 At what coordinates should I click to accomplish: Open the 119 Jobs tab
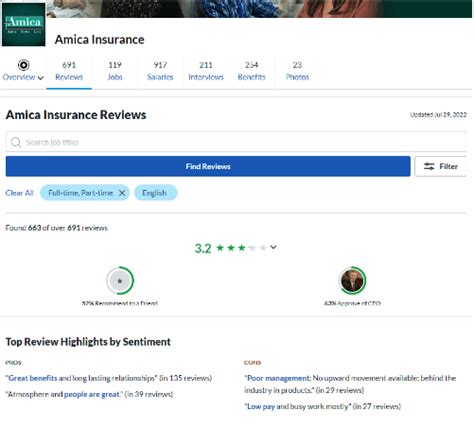click(x=115, y=71)
